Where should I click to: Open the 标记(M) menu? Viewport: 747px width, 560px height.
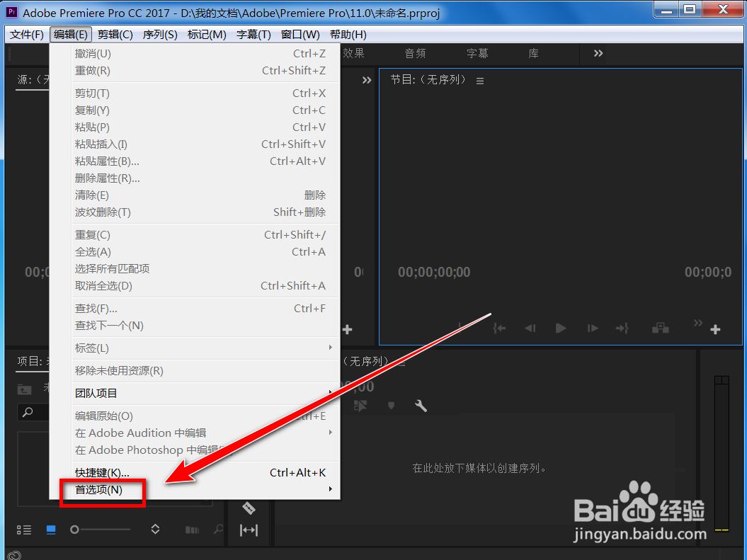(x=206, y=35)
